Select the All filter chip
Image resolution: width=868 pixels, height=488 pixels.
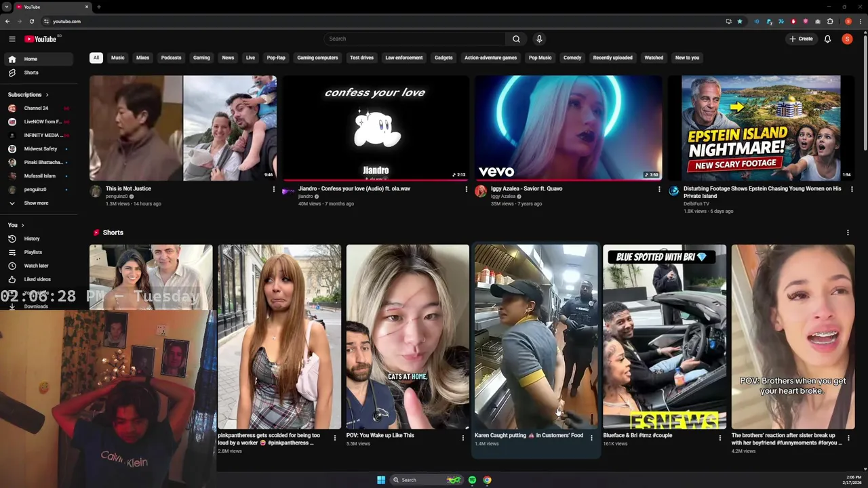pos(96,58)
